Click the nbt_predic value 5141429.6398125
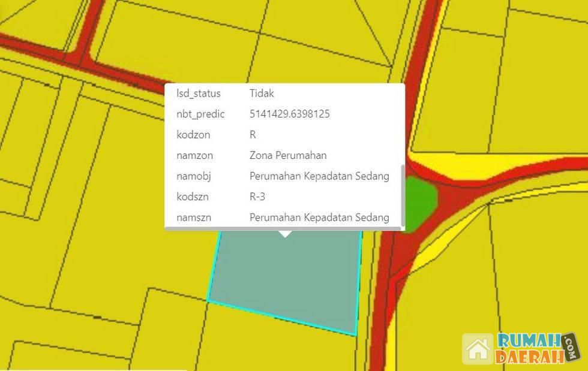Viewport: 588px width, 371px height. coord(289,114)
